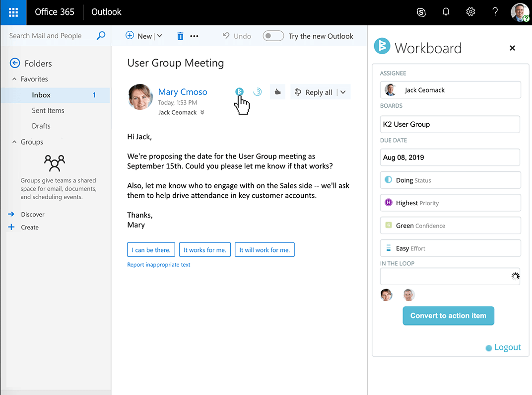Collapse the Favorites section
The image size is (532, 395).
point(14,79)
